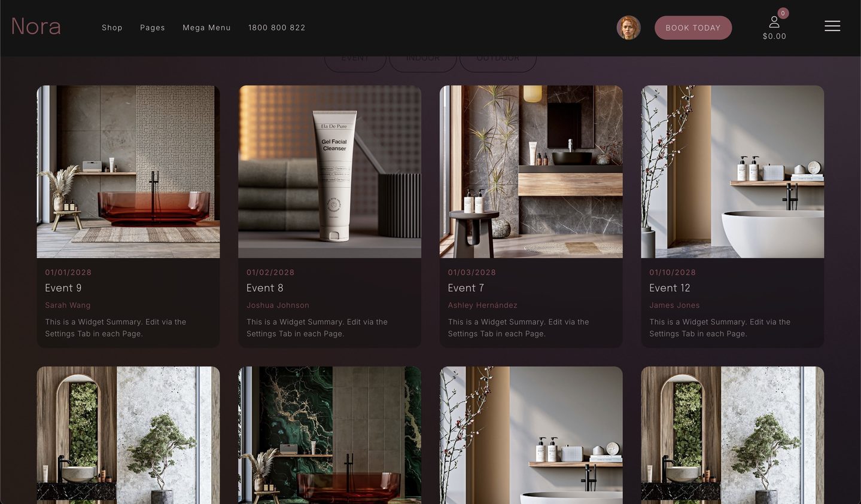Open the Event 8 title link
861x504 pixels.
(264, 288)
